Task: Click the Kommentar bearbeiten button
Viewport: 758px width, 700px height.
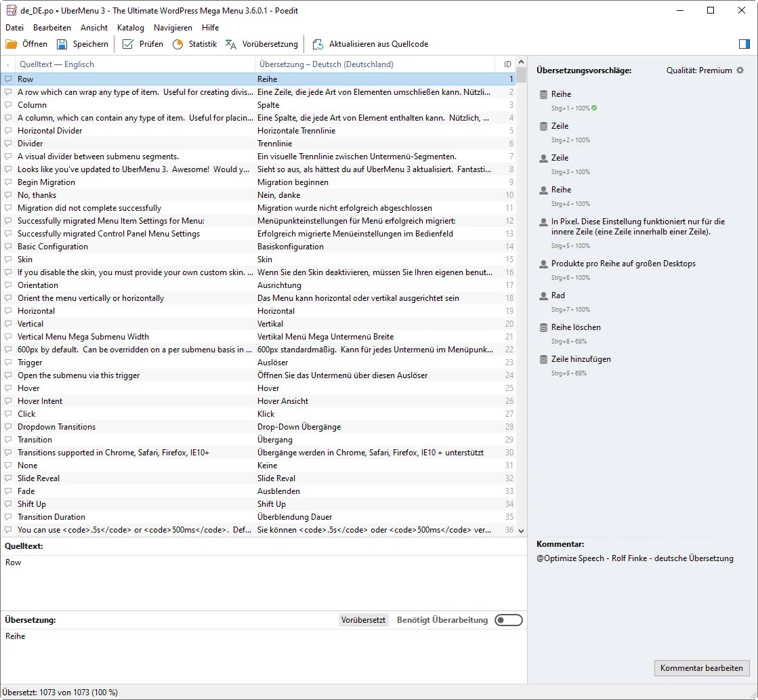Action: [x=702, y=668]
